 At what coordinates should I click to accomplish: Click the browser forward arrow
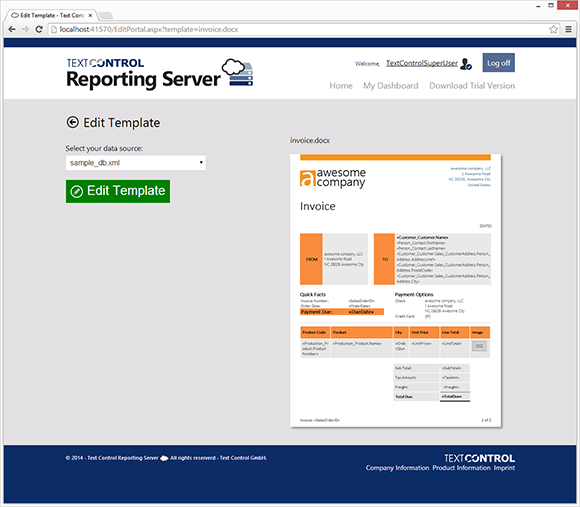(x=25, y=29)
